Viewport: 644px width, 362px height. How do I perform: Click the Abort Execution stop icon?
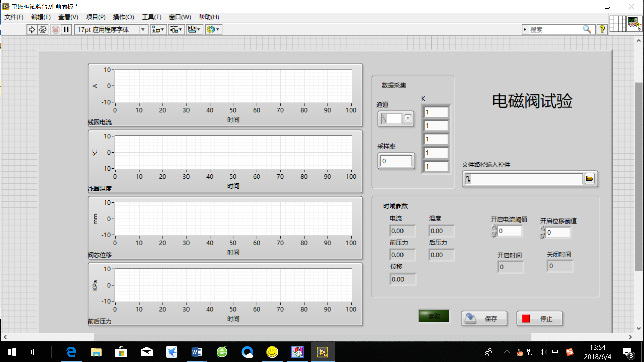tap(56, 29)
